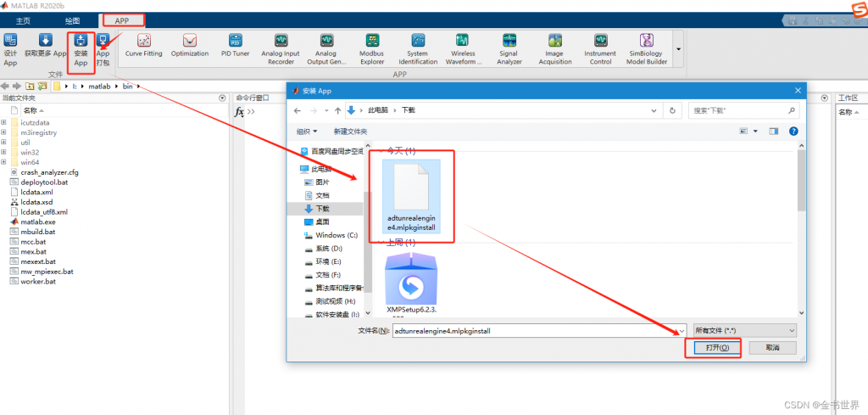Select adtunrealengine4.mlpkginstall file thumbnail

[411, 197]
